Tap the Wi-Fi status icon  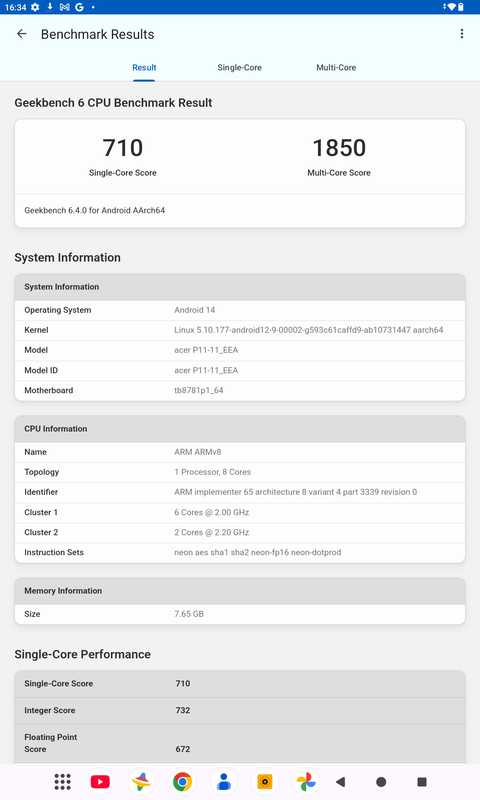click(x=450, y=7)
